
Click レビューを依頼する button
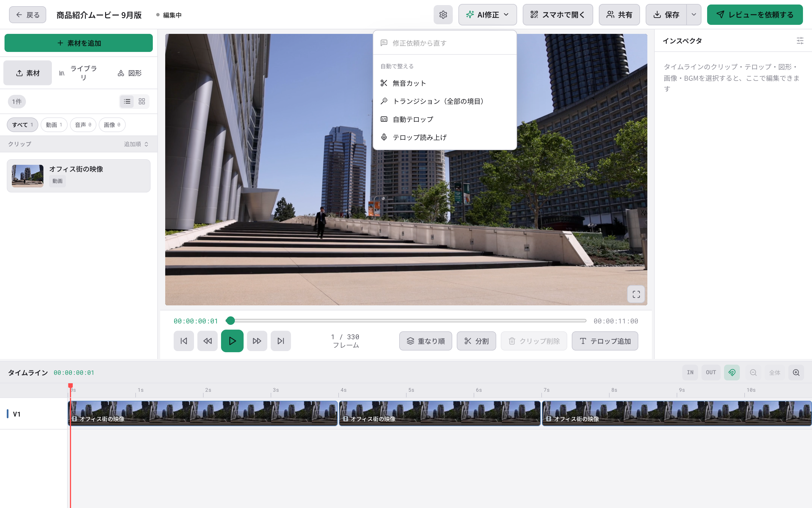pos(754,15)
